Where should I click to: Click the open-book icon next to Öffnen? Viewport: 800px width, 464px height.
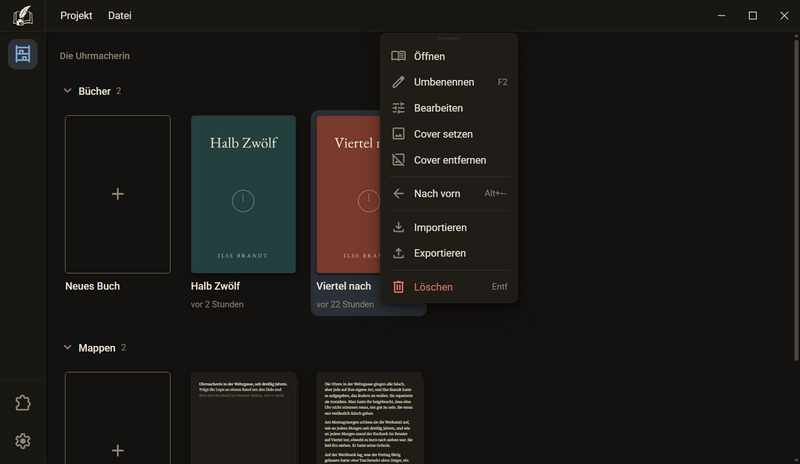(398, 56)
